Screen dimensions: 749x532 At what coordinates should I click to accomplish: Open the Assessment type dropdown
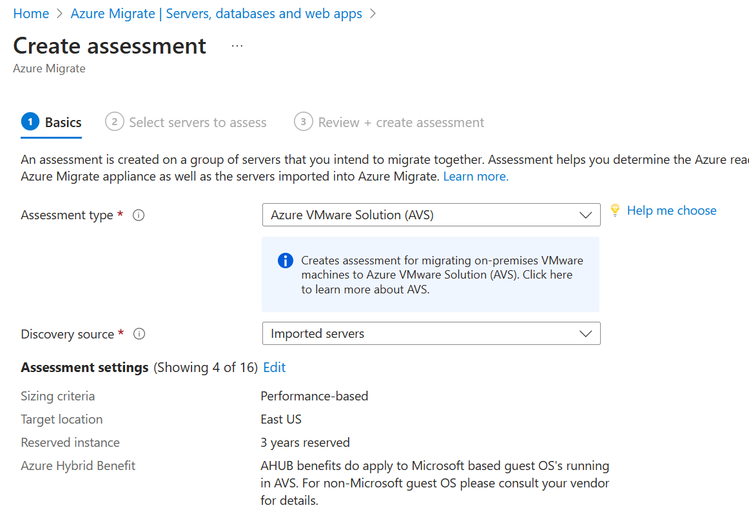tap(430, 215)
